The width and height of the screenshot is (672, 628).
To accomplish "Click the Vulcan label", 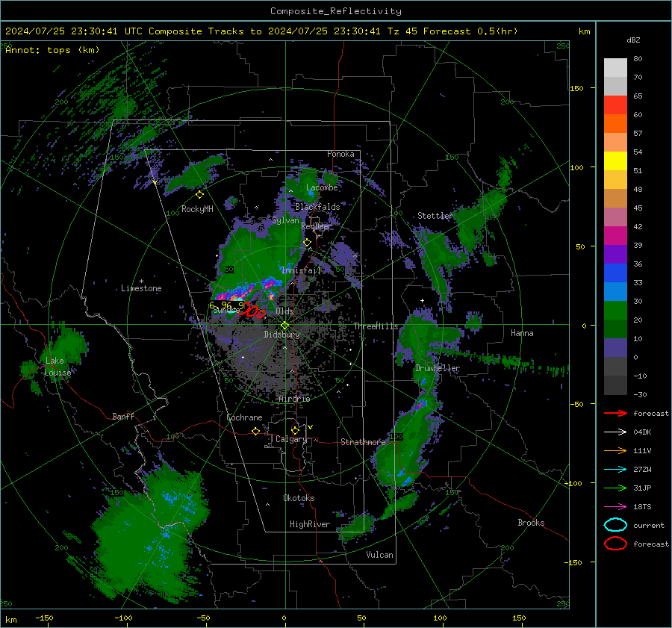I will pyautogui.click(x=379, y=555).
